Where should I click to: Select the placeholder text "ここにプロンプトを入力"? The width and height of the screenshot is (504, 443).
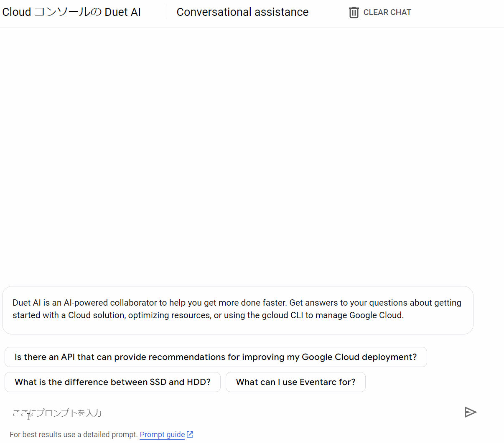[56, 413]
